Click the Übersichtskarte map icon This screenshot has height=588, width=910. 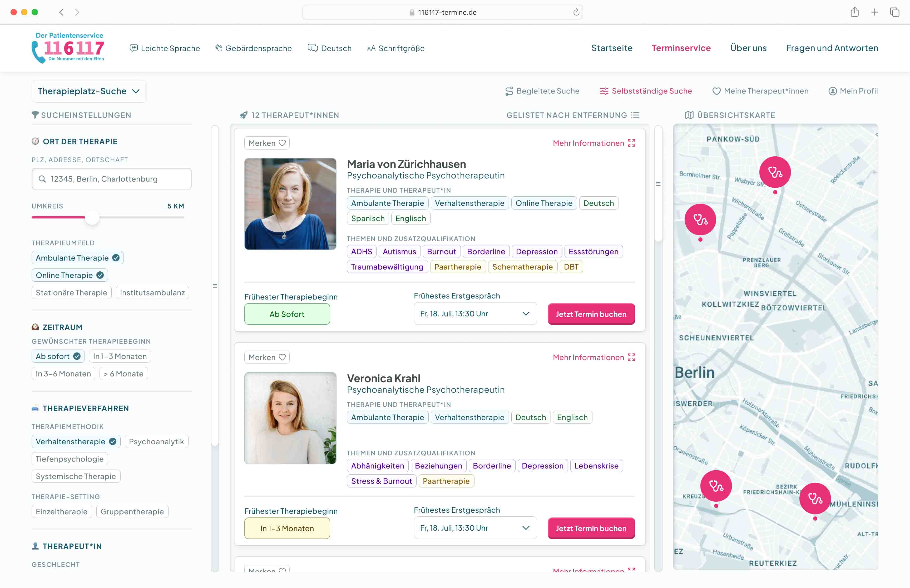pyautogui.click(x=689, y=115)
